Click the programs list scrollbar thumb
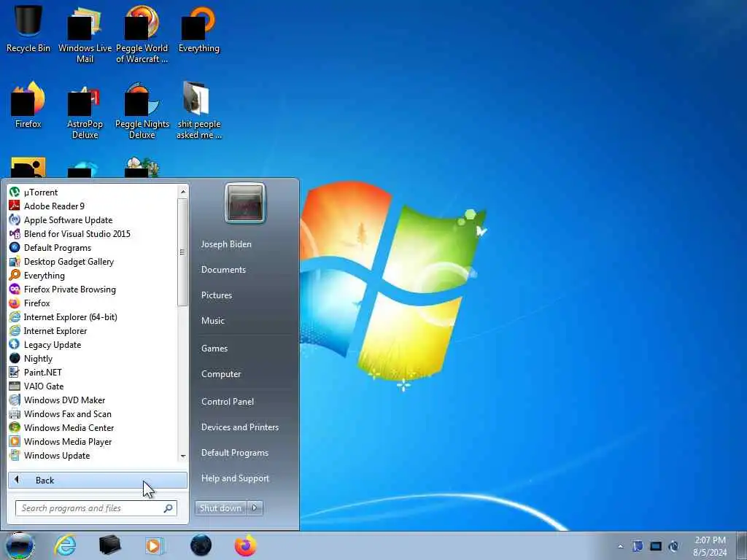The image size is (747, 560). pos(183,252)
